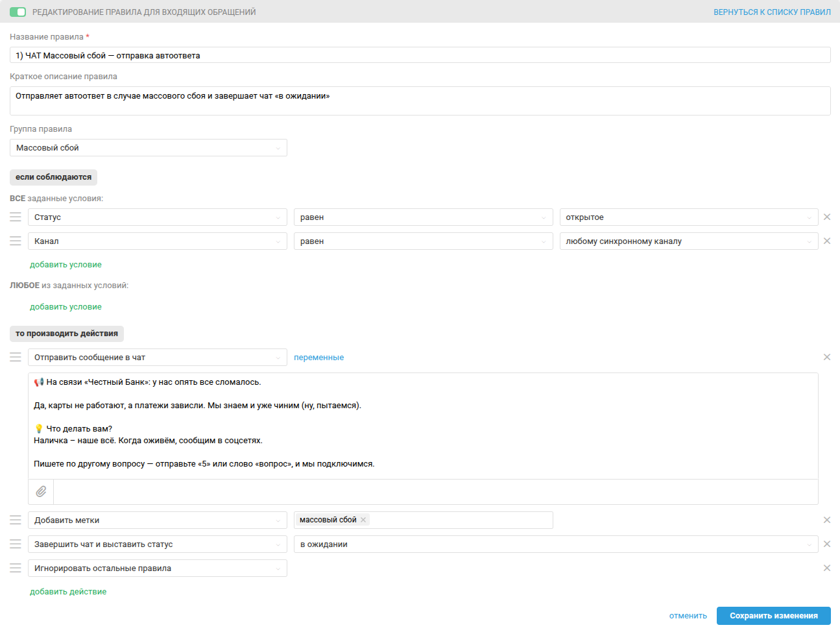
Task: Delete the add tags action
Action: click(827, 520)
